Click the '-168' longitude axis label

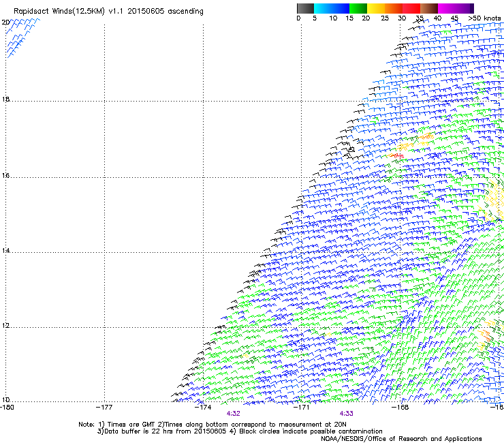[400, 408]
